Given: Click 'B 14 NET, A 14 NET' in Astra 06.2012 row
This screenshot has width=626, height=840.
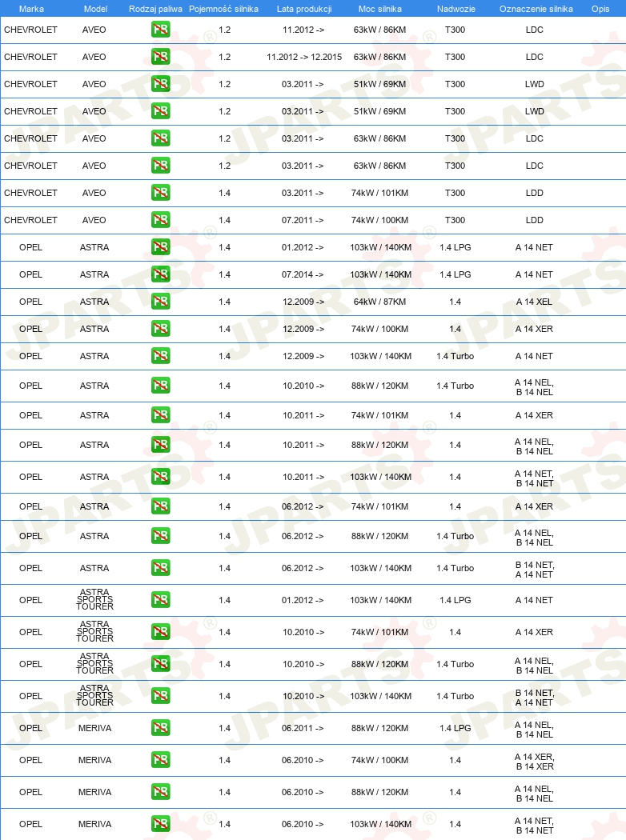Looking at the screenshot, I should 535,570.
